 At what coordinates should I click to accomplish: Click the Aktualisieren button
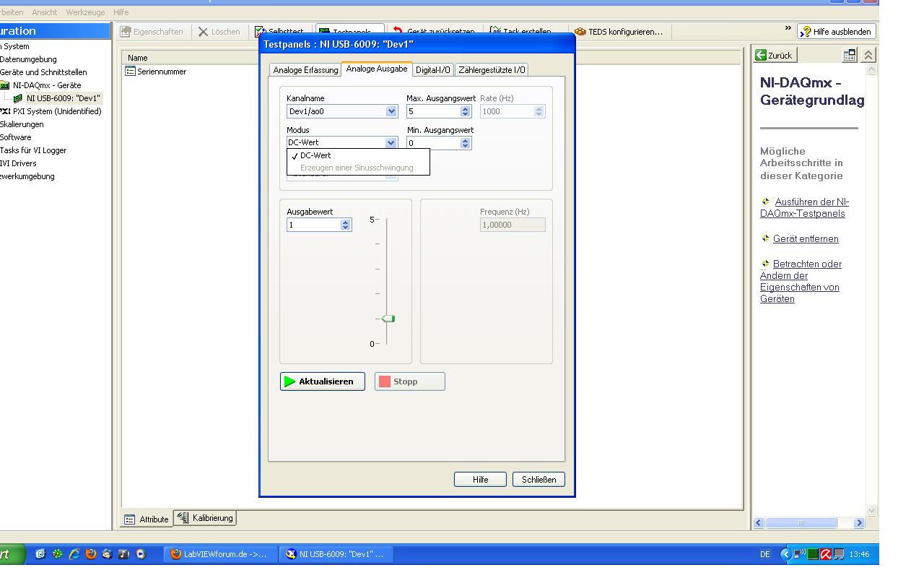pyautogui.click(x=323, y=381)
